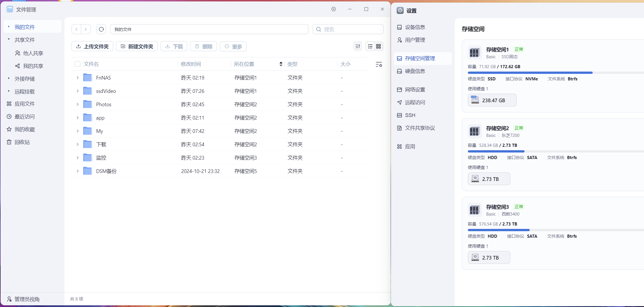This screenshot has width=644, height=307.
Task: Click the 存储空间2 volume icon
Action: click(x=474, y=131)
